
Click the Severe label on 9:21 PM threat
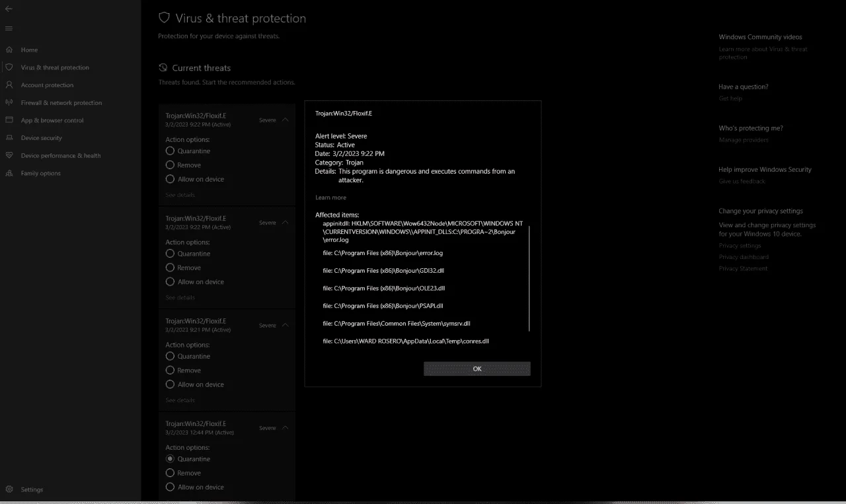pyautogui.click(x=268, y=325)
